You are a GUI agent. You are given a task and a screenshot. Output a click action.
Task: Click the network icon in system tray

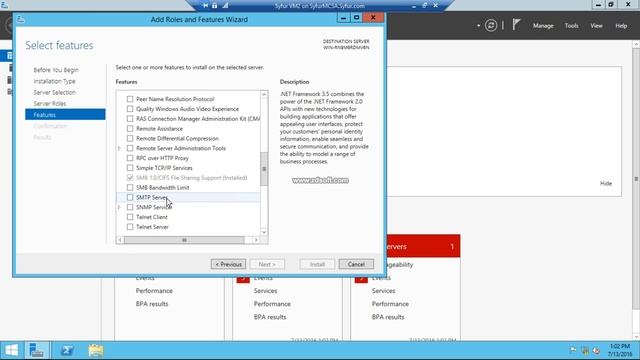[585, 350]
